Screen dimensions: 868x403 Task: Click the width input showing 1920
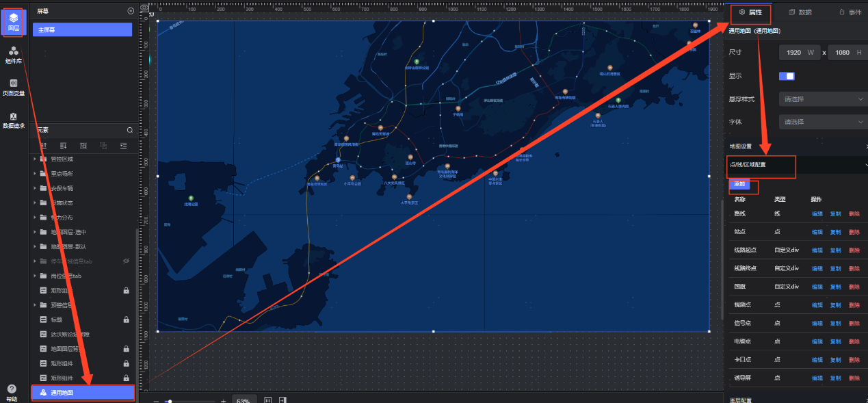793,53
